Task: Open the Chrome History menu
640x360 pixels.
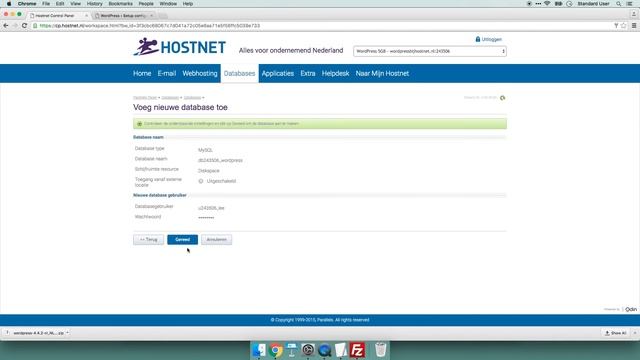Action: click(94, 4)
